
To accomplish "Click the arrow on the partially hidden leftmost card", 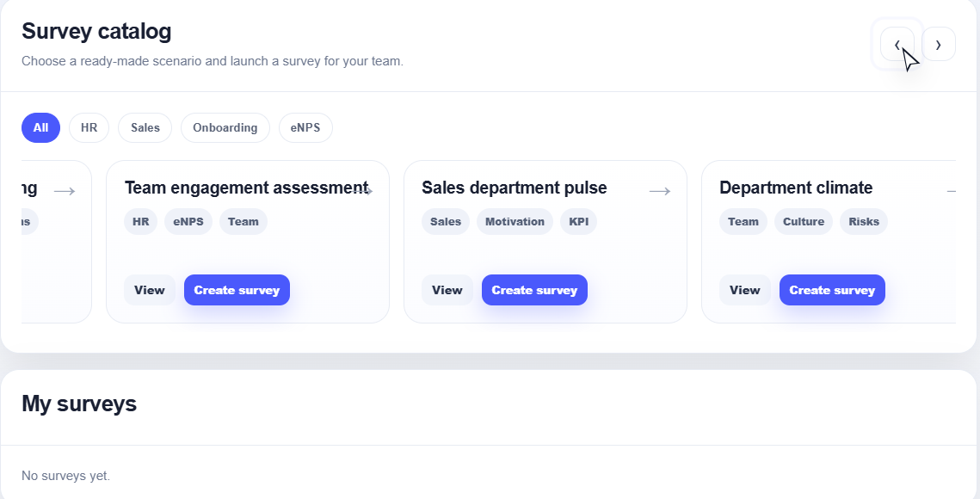I will click(x=65, y=191).
